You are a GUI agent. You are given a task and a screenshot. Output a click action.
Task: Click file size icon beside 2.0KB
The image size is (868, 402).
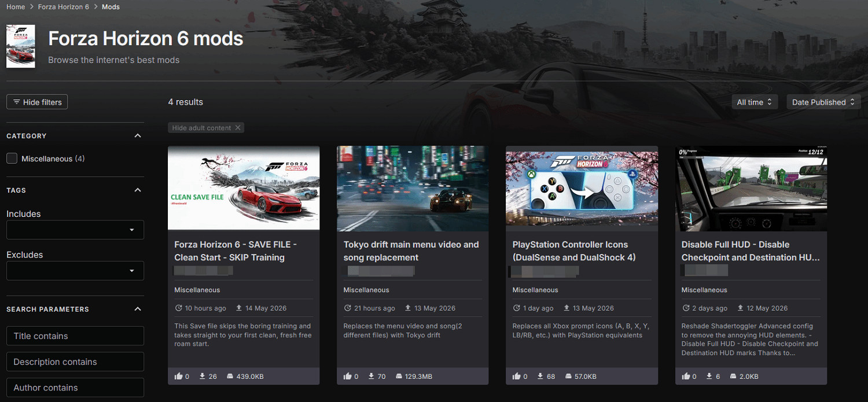coord(733,376)
